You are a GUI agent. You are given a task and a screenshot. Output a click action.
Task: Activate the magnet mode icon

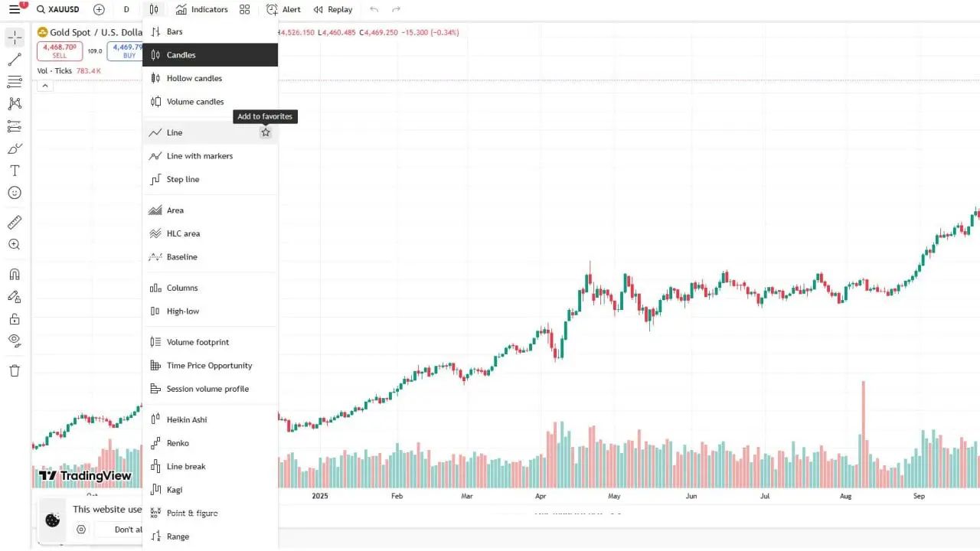click(15, 274)
